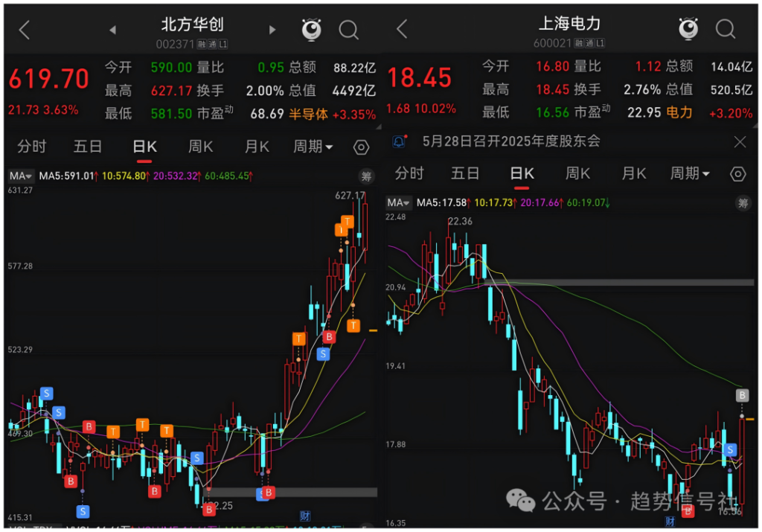Switch to next stock with right triangle
Image resolution: width=762 pixels, height=532 pixels.
[x=272, y=30]
